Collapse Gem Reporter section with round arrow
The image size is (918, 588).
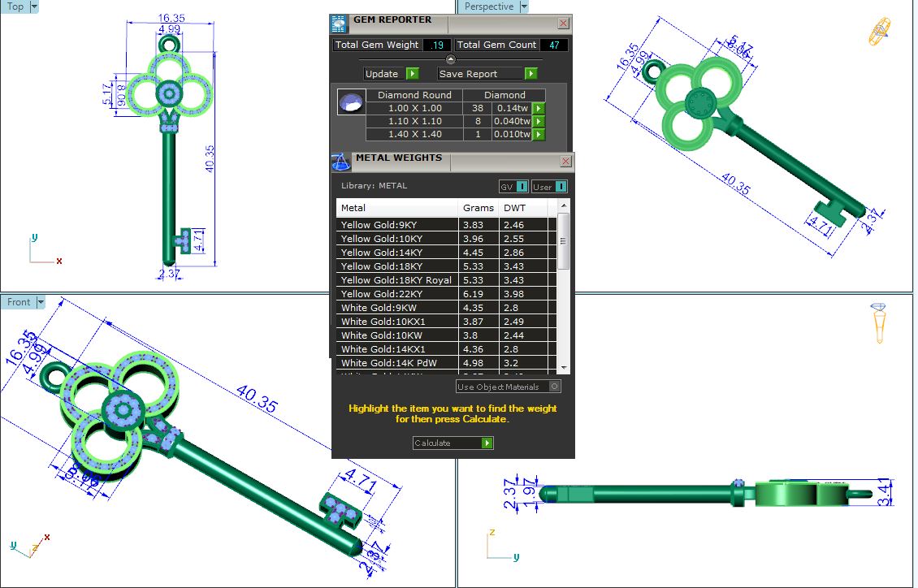pos(451,59)
